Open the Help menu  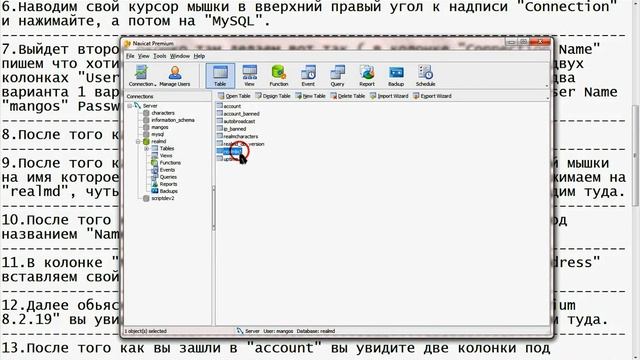click(x=199, y=56)
